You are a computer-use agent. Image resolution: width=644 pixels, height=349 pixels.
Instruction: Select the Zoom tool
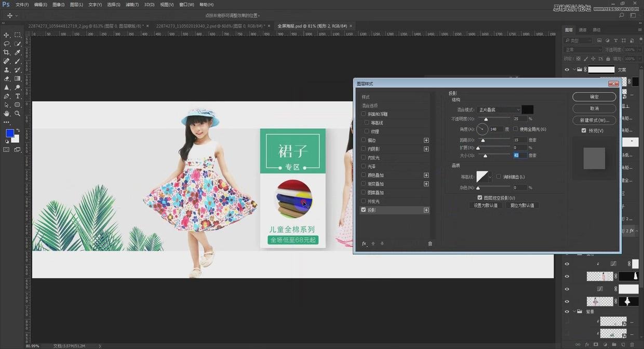point(18,113)
